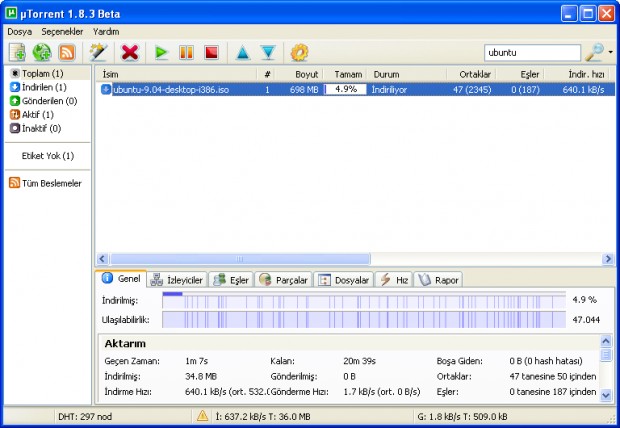Sort by # column header
Image resolution: width=620 pixels, height=428 pixels.
click(x=267, y=74)
